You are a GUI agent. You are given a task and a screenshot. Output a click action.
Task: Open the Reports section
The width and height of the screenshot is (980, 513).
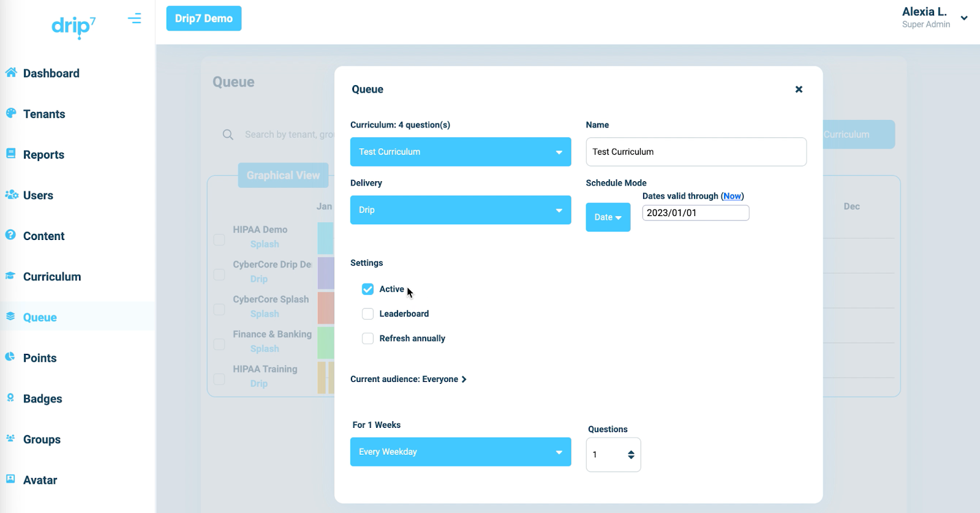point(43,155)
